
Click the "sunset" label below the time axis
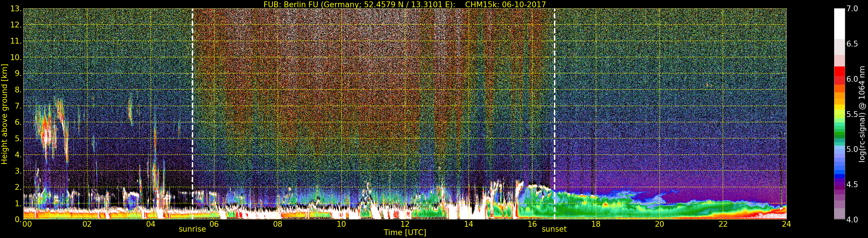tap(554, 229)
